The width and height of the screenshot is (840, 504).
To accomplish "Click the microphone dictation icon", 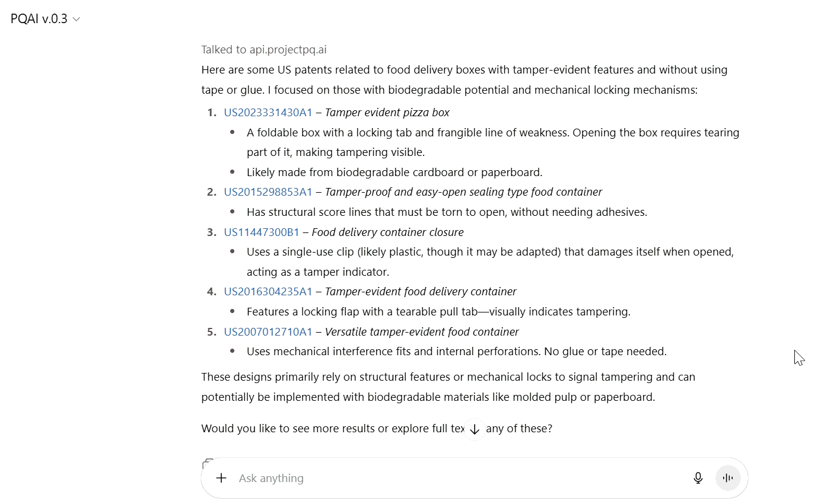I will click(698, 478).
